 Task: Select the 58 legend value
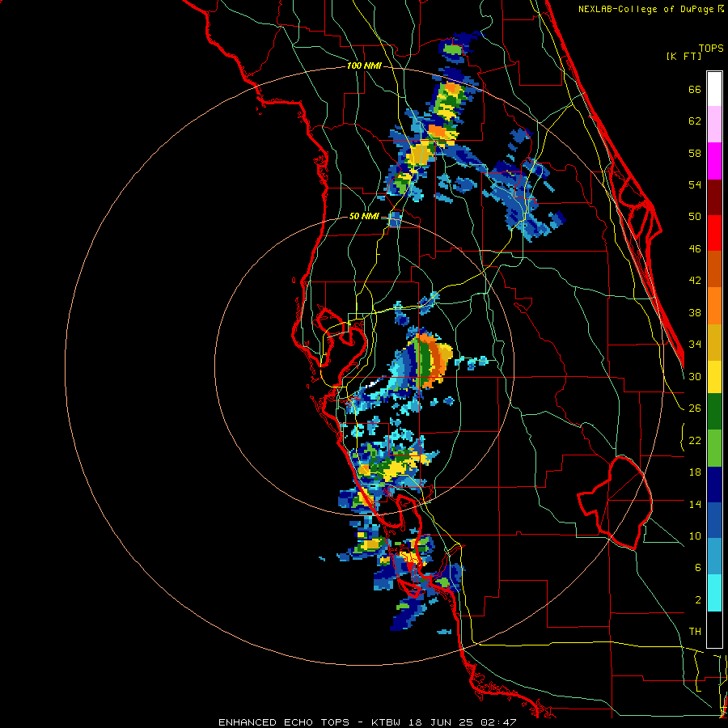coord(695,153)
